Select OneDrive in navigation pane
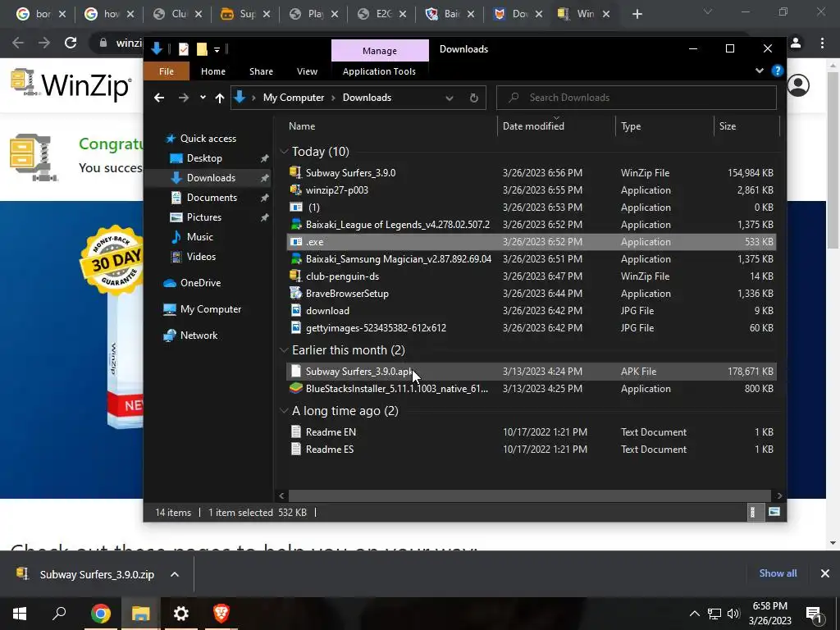This screenshot has height=630, width=840. click(x=200, y=282)
